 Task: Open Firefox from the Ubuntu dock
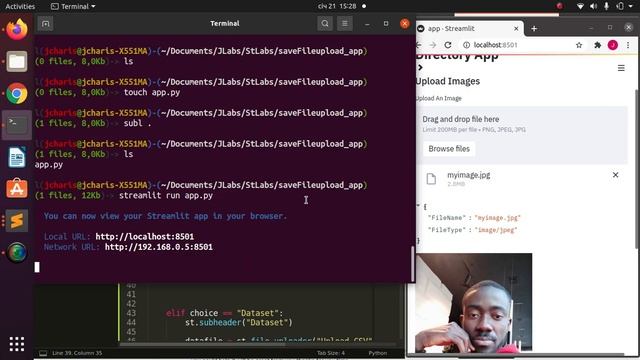17,29
